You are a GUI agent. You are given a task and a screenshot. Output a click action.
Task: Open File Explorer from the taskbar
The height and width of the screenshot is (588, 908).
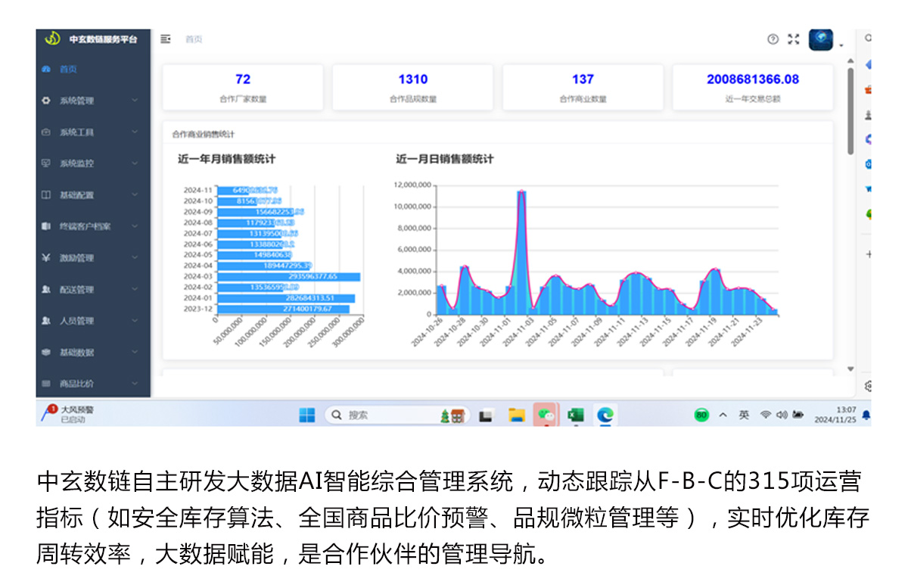click(x=517, y=415)
